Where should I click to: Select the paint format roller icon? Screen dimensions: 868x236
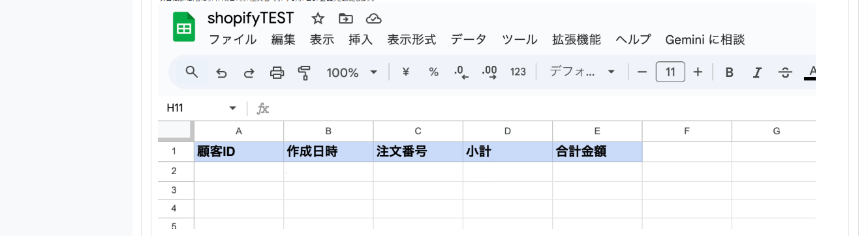tap(304, 72)
